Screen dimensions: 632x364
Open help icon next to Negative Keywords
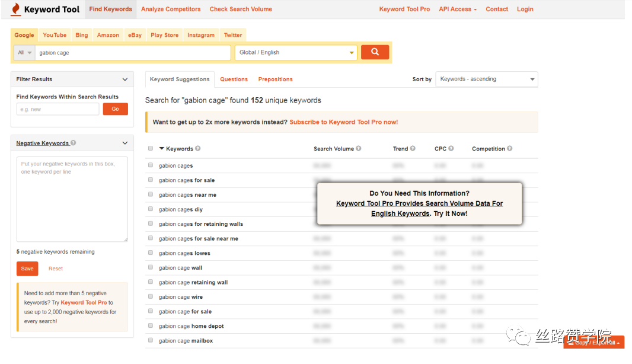(74, 143)
